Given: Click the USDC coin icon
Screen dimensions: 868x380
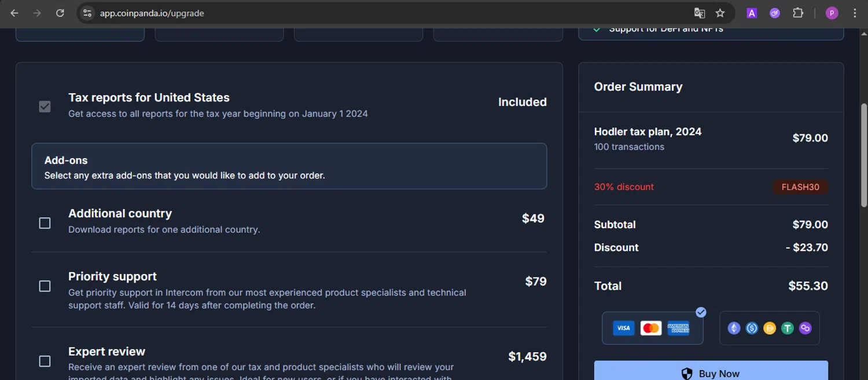Looking at the screenshot, I should coord(752,328).
